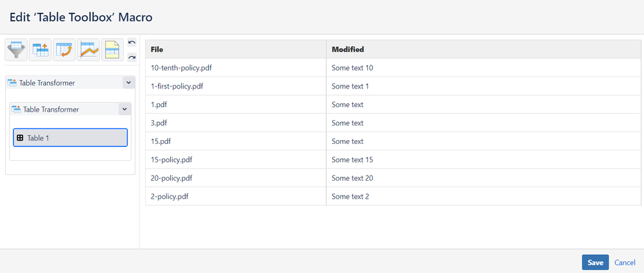Image resolution: width=644 pixels, height=273 pixels.
Task: Save the macro changes
Action: 595,263
